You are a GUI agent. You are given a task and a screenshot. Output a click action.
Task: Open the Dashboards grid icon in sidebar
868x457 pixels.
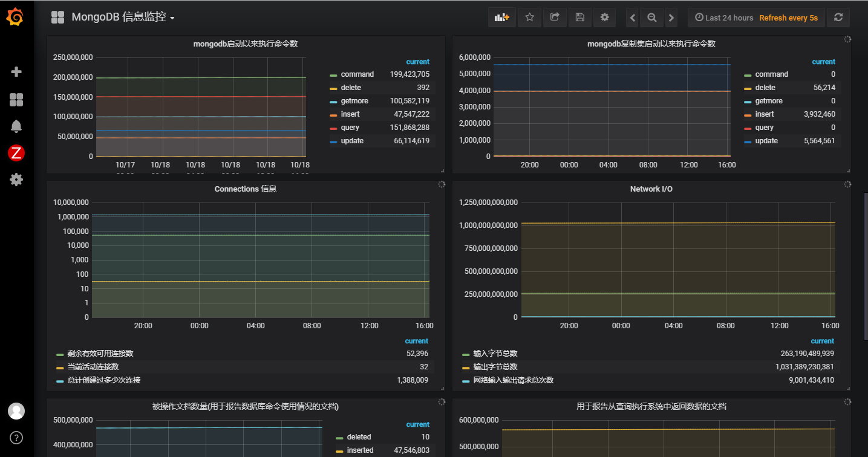(16, 100)
